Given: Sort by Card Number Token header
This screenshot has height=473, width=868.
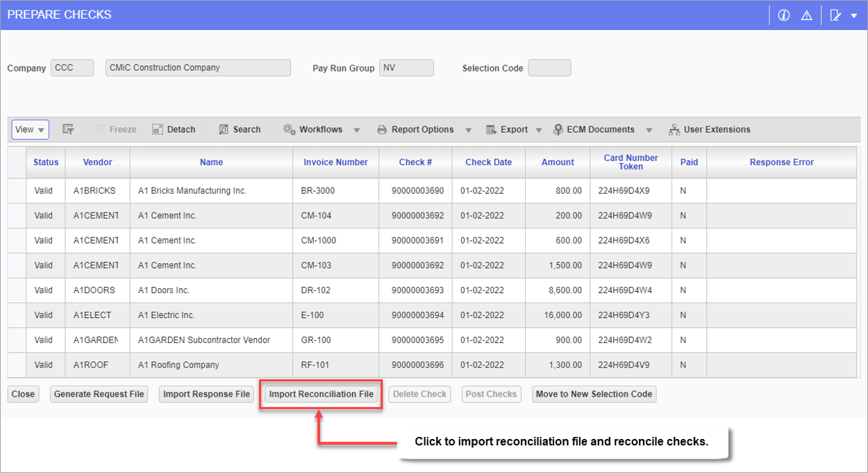Looking at the screenshot, I should tap(631, 162).
